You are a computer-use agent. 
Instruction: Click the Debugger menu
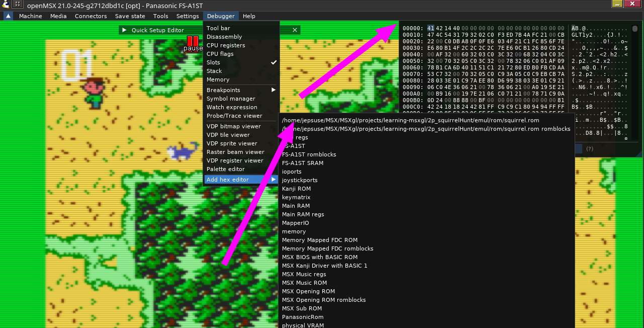pyautogui.click(x=221, y=16)
